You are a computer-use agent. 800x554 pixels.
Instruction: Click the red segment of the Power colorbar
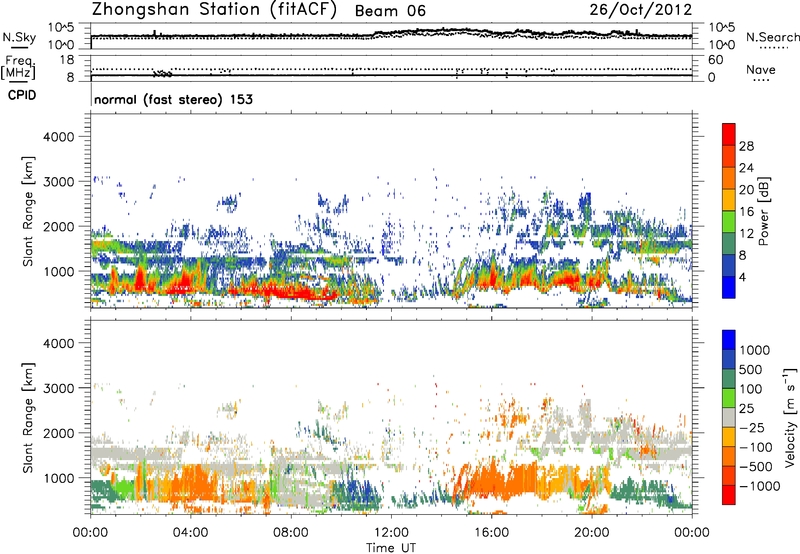pyautogui.click(x=729, y=135)
